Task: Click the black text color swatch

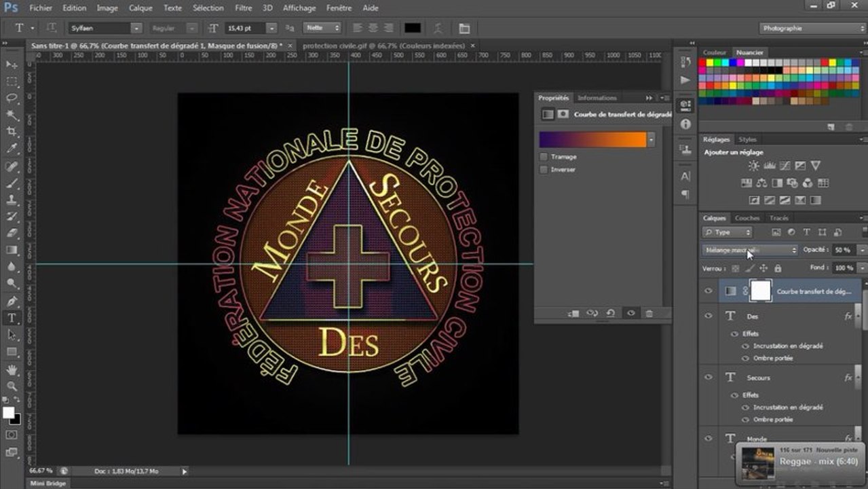Action: pyautogui.click(x=412, y=28)
